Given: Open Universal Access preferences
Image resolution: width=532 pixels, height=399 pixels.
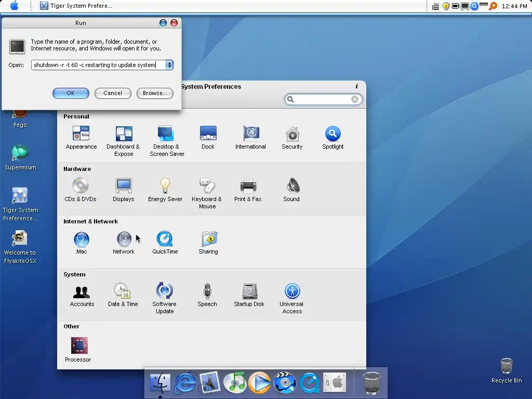Looking at the screenshot, I should 292,299.
